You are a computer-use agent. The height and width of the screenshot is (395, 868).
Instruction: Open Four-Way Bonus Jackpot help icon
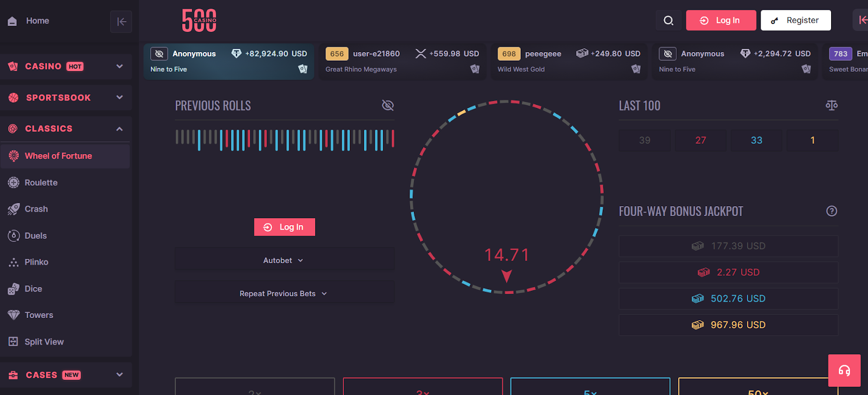(831, 211)
